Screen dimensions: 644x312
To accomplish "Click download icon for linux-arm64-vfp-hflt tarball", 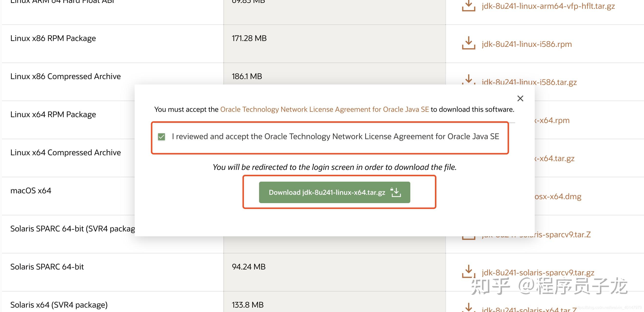I will pos(468,6).
